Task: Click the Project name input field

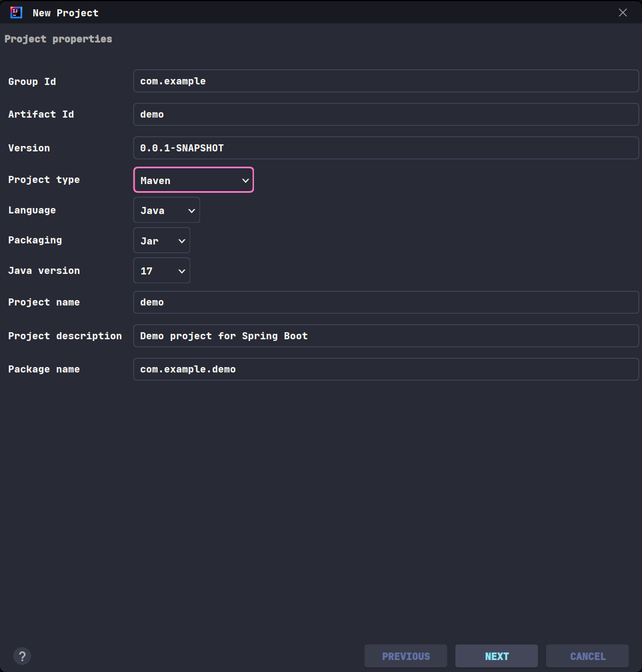Action: point(386,302)
